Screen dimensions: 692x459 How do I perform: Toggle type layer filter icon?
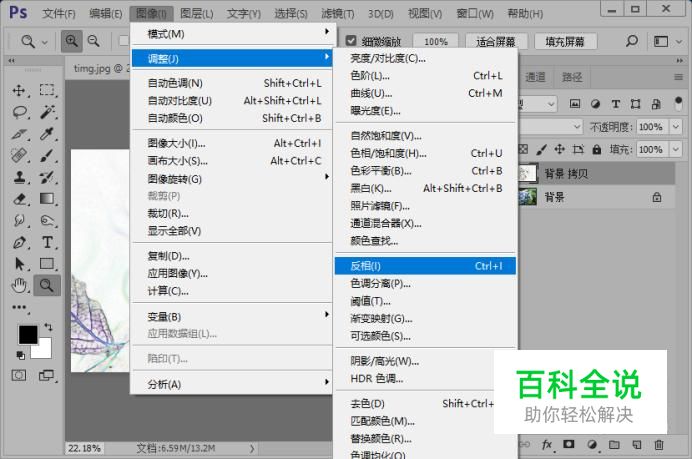point(616,104)
